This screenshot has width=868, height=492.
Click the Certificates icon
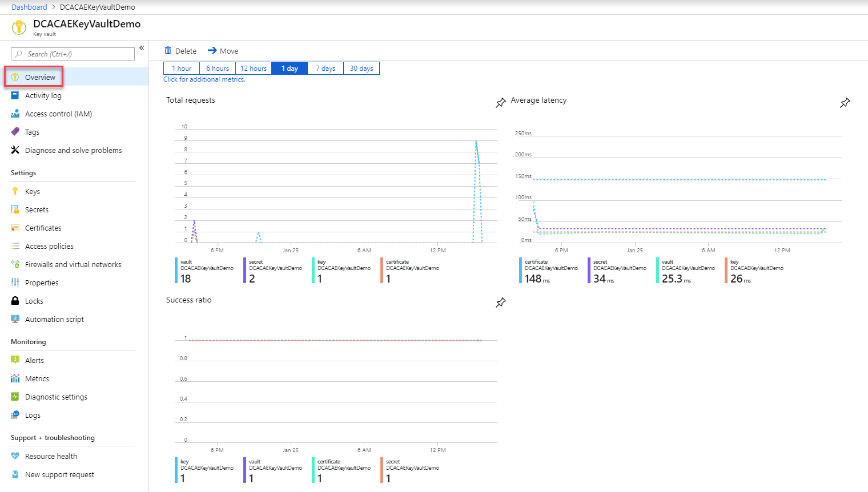[x=15, y=228]
